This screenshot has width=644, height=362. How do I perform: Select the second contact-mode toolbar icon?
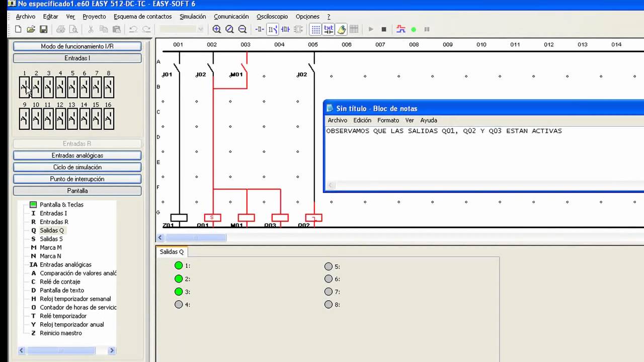(x=273, y=29)
